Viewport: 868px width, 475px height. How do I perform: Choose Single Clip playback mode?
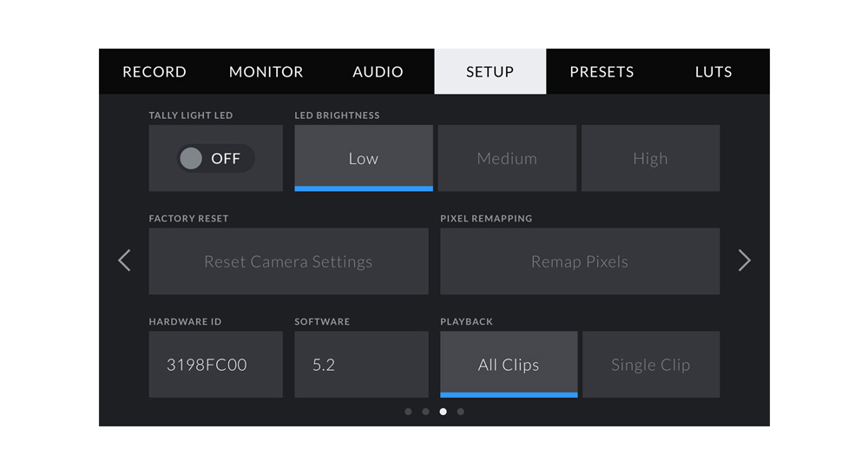click(x=650, y=365)
